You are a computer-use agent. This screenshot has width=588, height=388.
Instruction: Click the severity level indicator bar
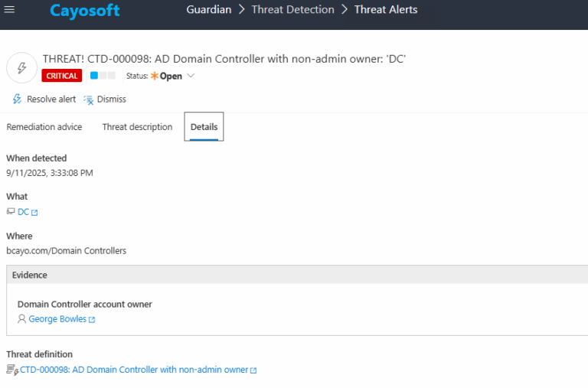103,76
